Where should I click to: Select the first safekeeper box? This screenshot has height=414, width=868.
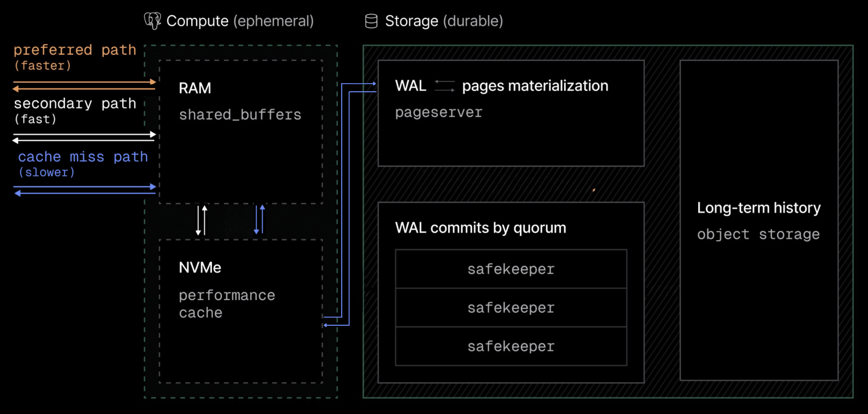[511, 269]
